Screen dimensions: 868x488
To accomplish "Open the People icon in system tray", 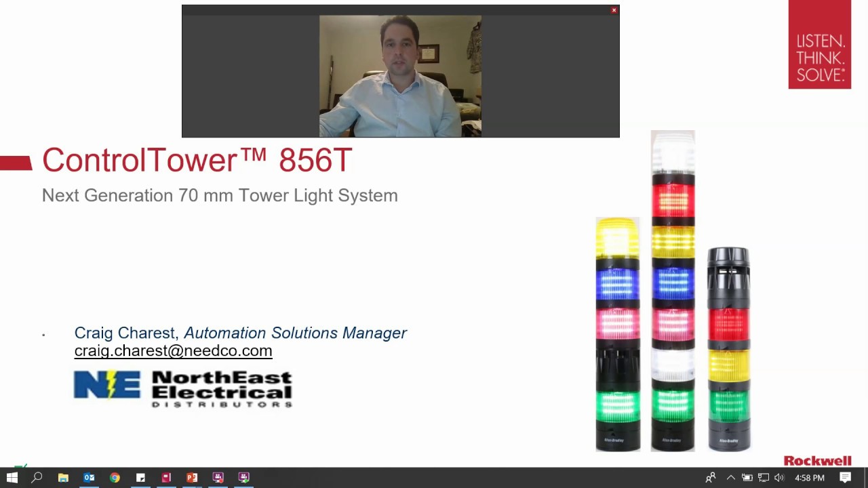I will coord(711,478).
